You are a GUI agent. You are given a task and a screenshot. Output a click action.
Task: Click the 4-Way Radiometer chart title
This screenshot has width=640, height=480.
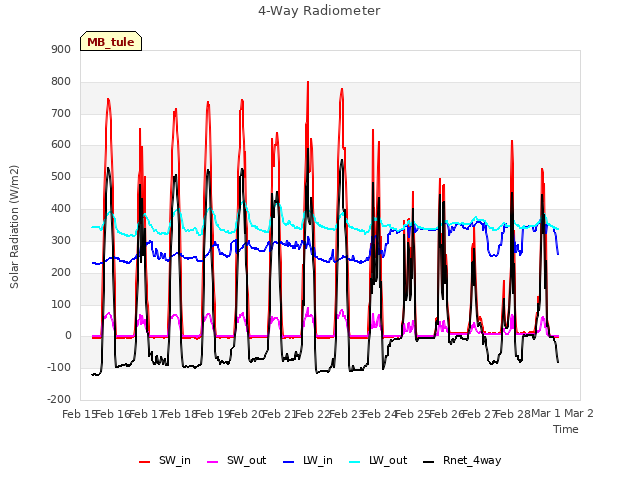pyautogui.click(x=319, y=11)
